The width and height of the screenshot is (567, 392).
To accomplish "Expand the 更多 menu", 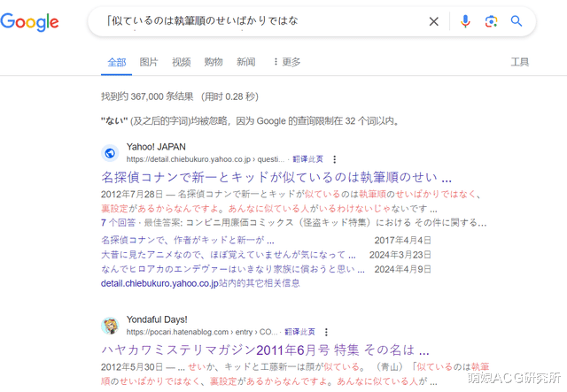I will coord(287,62).
